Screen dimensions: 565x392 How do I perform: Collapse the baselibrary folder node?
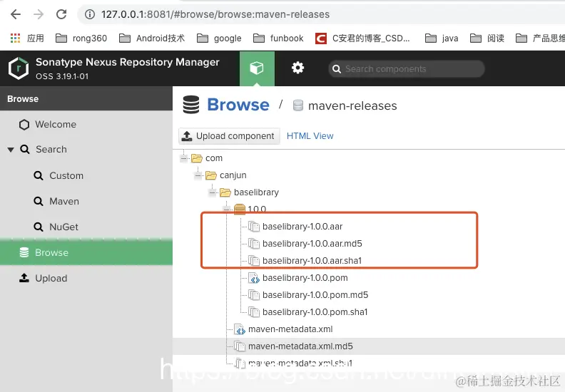tap(213, 192)
